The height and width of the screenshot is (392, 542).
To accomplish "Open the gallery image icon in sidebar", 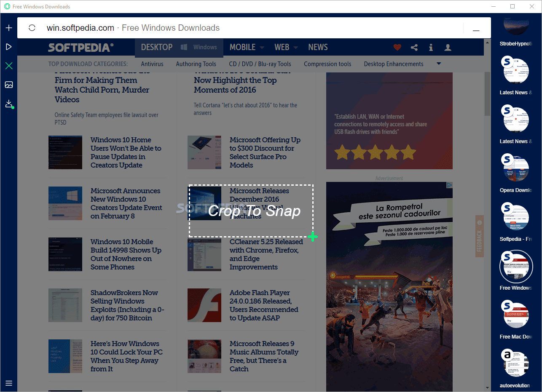I will pos(9,85).
